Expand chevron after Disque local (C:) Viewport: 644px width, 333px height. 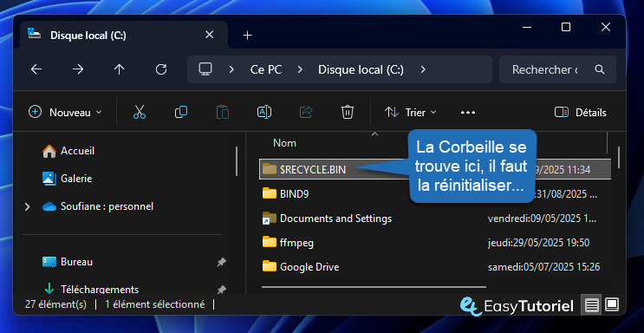click(x=423, y=69)
